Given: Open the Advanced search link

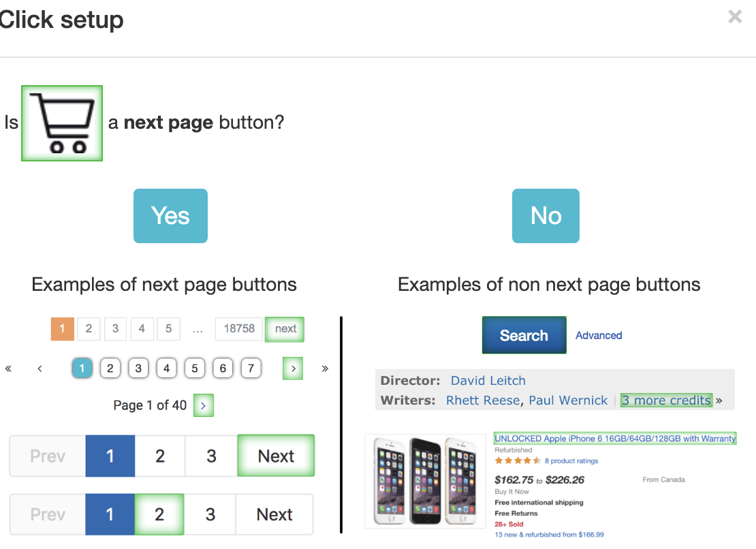Looking at the screenshot, I should [x=599, y=336].
